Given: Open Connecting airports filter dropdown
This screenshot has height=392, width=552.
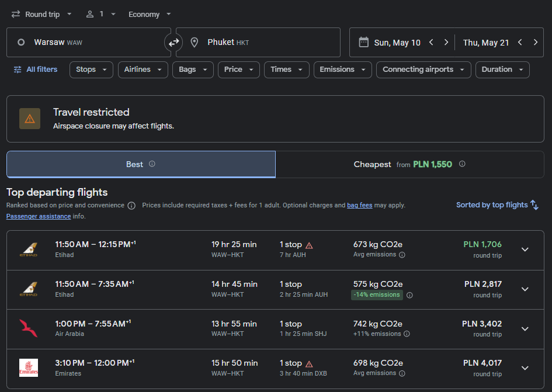Looking at the screenshot, I should [423, 70].
